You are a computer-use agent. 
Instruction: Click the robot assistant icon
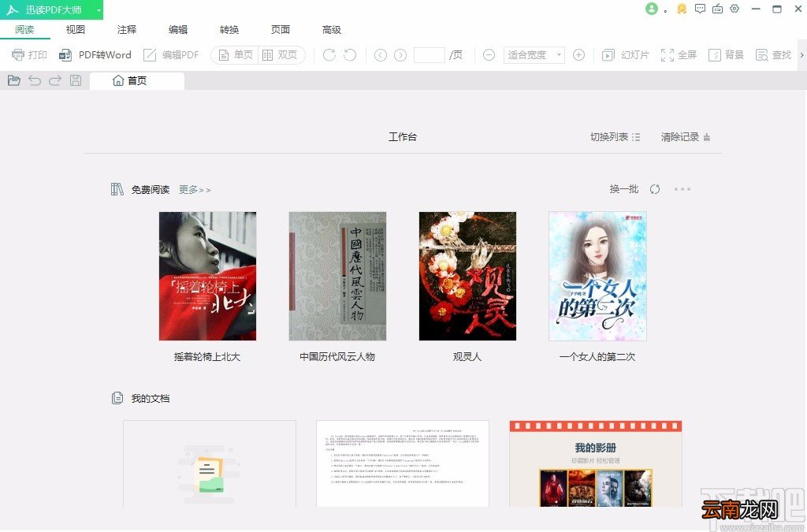pos(717,9)
